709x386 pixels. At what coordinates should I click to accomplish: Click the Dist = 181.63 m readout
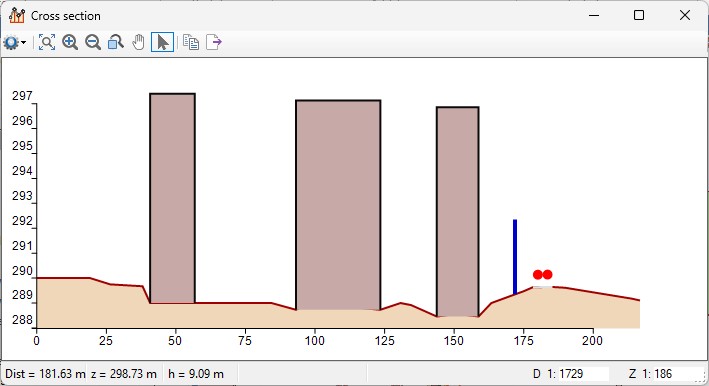coord(45,374)
